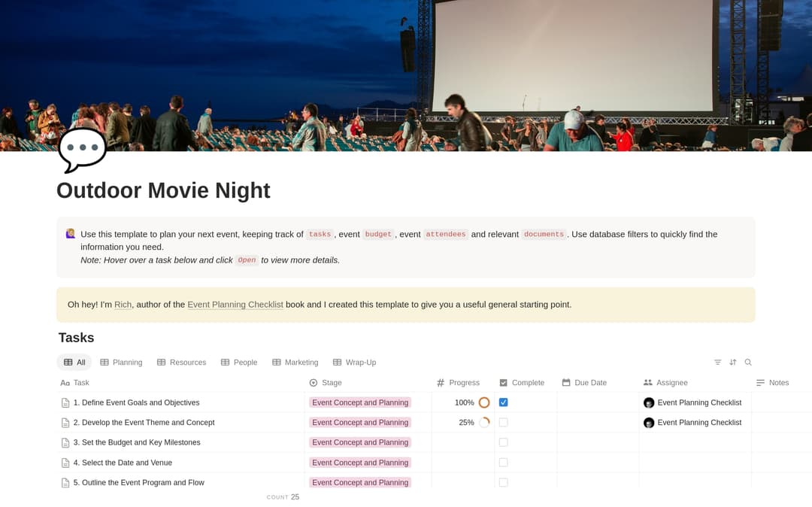
Task: Check Complete for Set the Budget task
Action: click(x=503, y=442)
